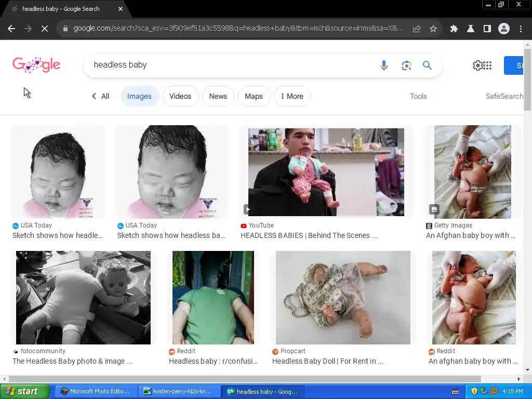Click 'Headless baby : r/confusi...' link

click(x=214, y=362)
